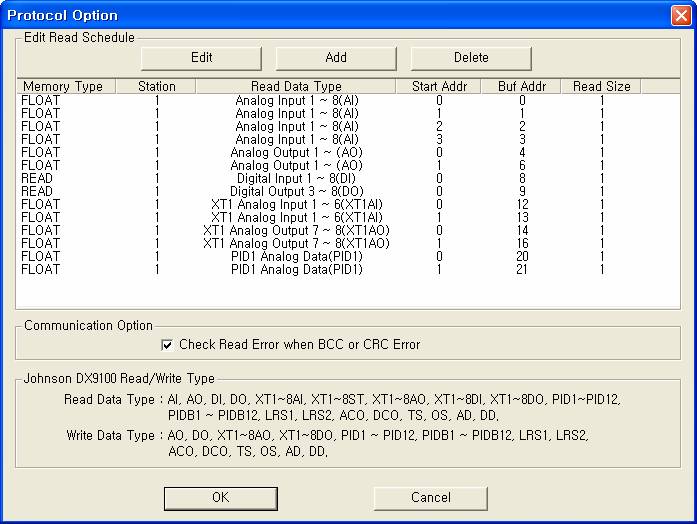Click the Delete button

(x=471, y=57)
